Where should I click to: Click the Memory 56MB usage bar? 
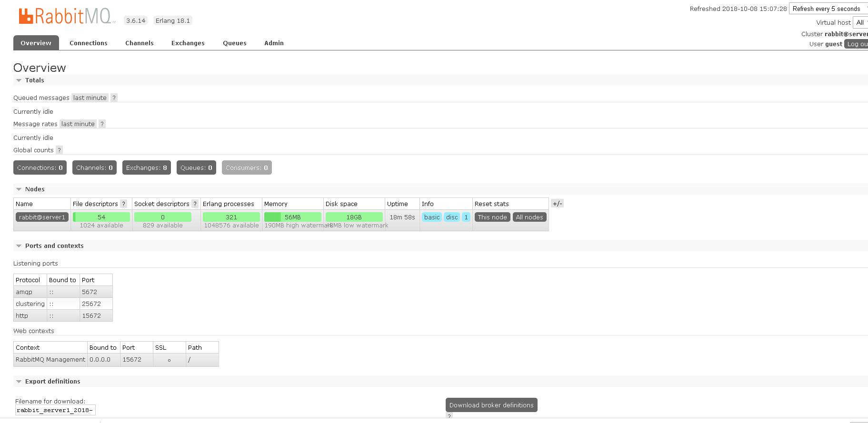293,217
